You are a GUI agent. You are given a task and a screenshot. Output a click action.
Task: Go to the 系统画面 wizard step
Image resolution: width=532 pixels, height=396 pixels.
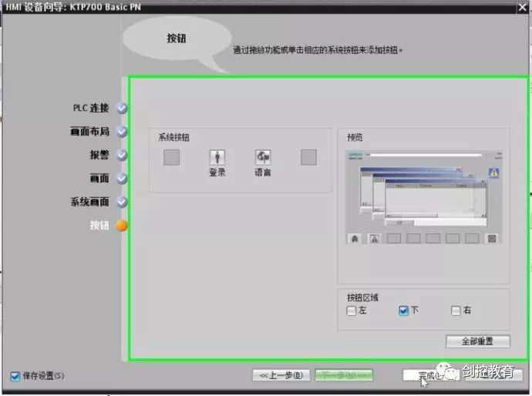click(x=90, y=202)
